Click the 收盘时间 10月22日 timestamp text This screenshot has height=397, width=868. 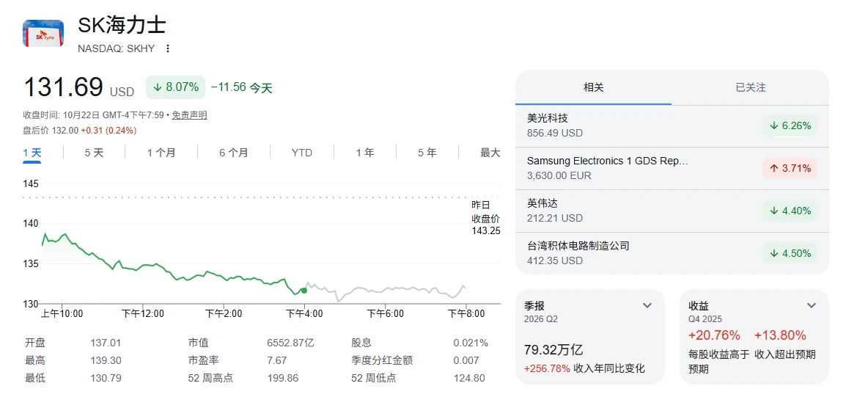[93, 115]
